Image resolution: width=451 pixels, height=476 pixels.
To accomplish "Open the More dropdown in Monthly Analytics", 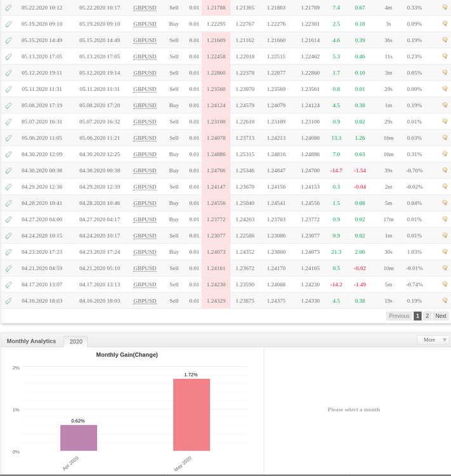I will click(433, 340).
